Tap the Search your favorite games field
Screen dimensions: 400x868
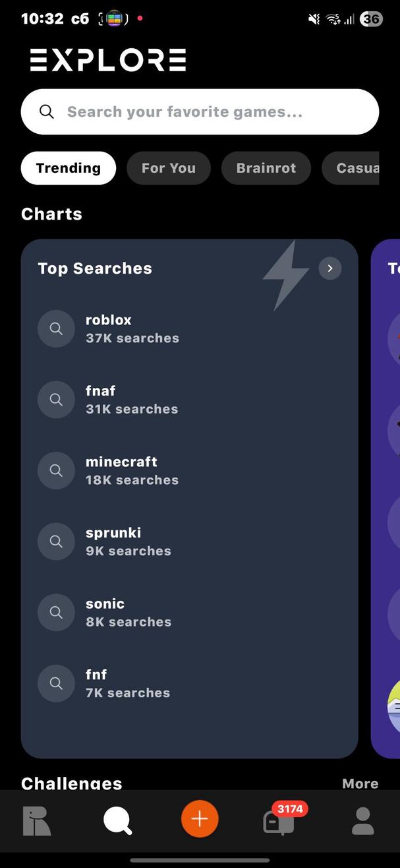[x=198, y=111]
